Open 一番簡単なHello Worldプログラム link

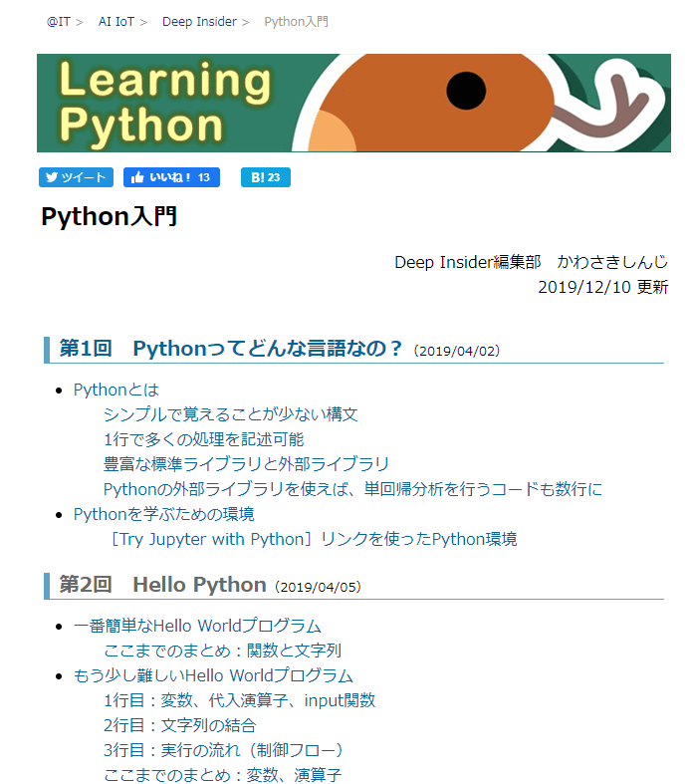point(197,626)
